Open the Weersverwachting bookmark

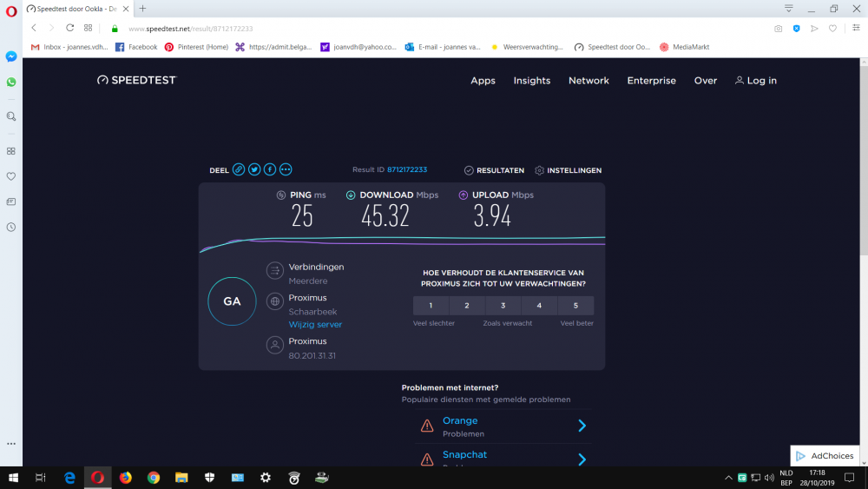click(x=527, y=47)
